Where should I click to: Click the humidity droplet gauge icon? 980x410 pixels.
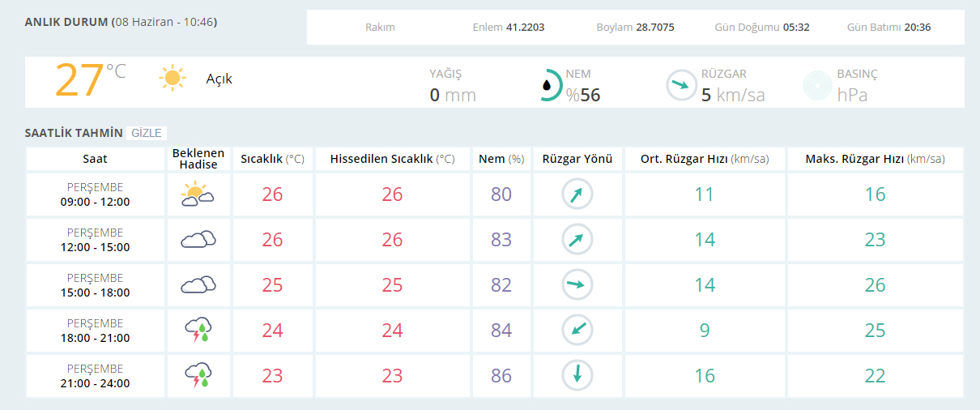pyautogui.click(x=550, y=84)
